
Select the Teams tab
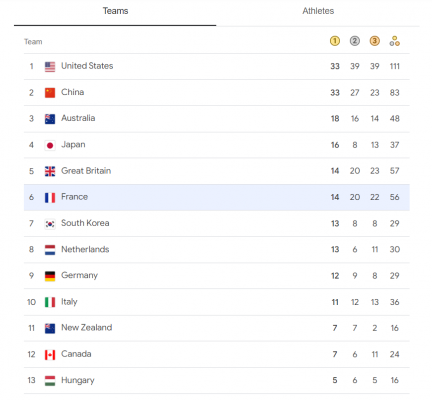coord(115,11)
